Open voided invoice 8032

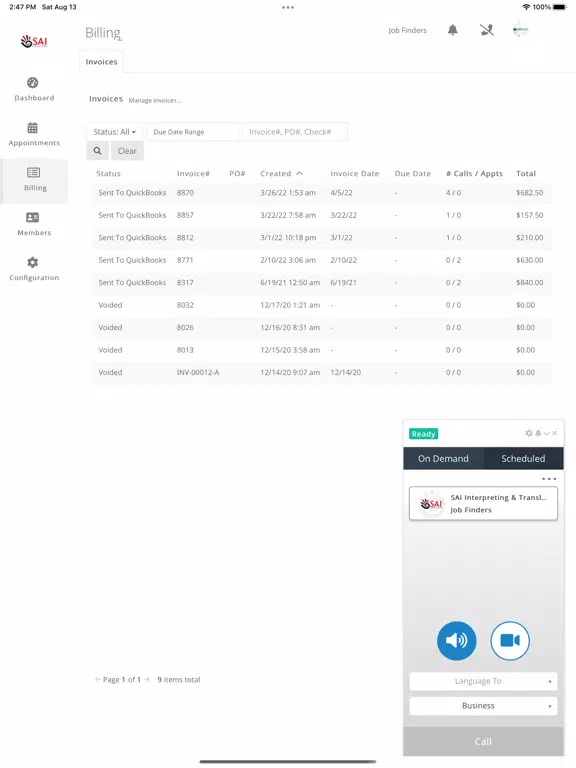point(322,305)
